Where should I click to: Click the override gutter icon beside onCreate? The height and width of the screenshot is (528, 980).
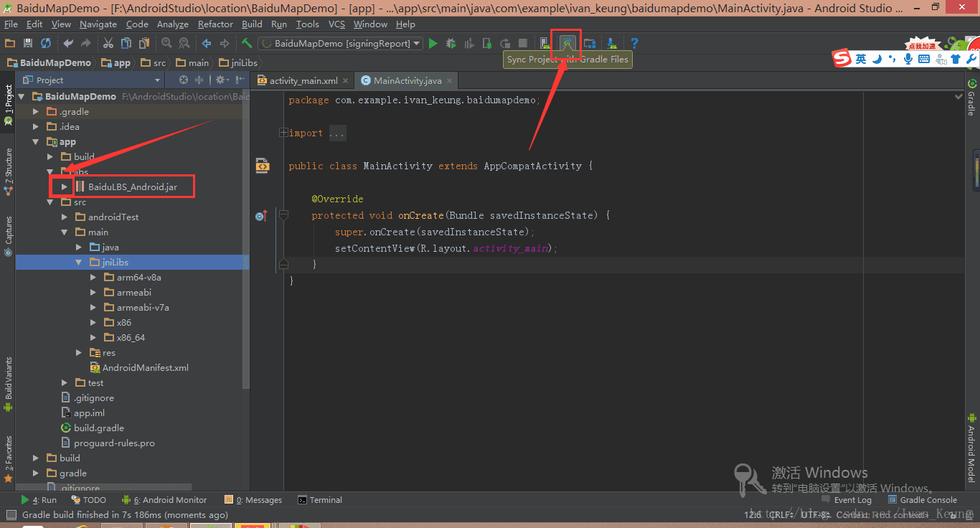pyautogui.click(x=261, y=215)
